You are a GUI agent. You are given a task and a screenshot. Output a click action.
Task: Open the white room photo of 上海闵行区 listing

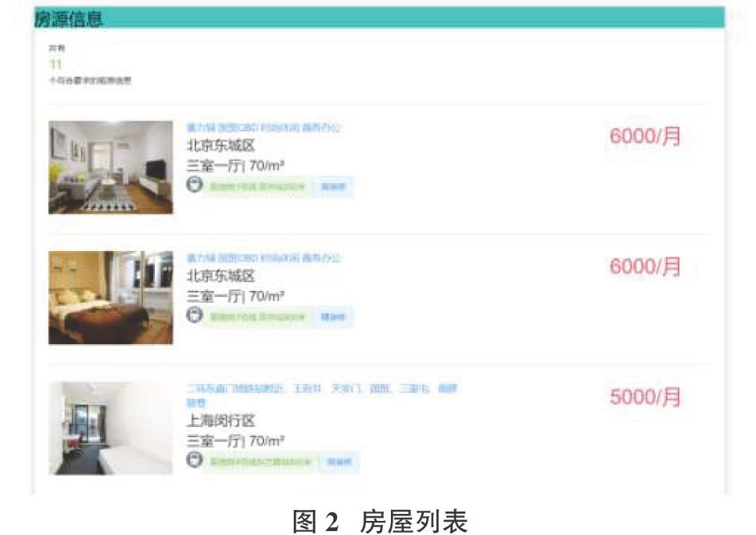click(x=110, y=429)
